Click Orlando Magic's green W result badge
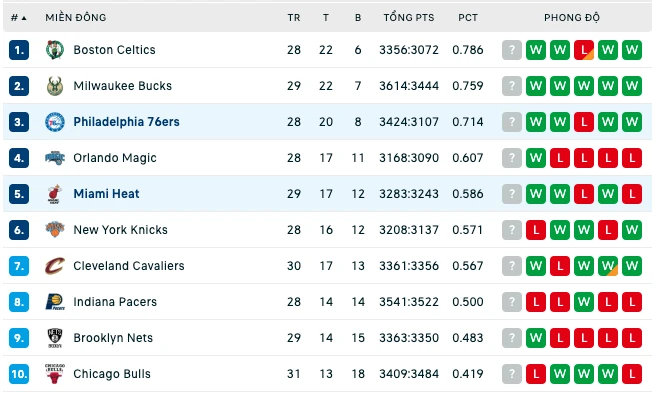 tap(536, 158)
